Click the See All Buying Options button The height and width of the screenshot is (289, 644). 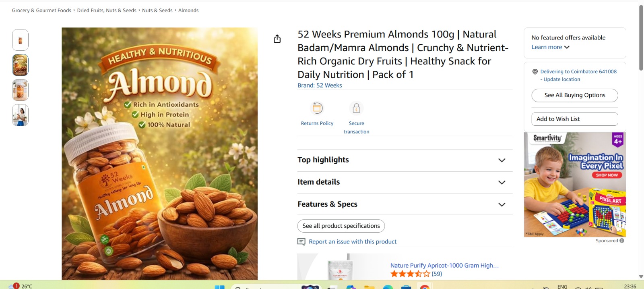pos(574,95)
